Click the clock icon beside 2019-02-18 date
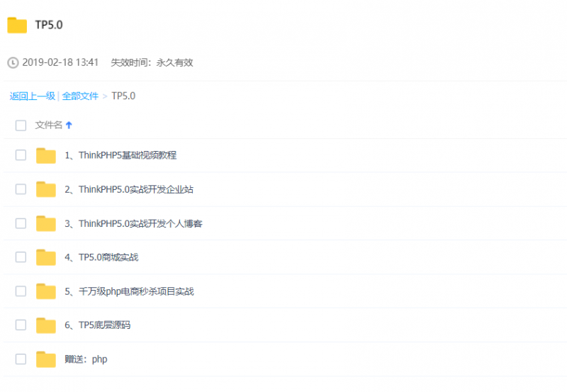567x392 pixels. pyautogui.click(x=13, y=62)
